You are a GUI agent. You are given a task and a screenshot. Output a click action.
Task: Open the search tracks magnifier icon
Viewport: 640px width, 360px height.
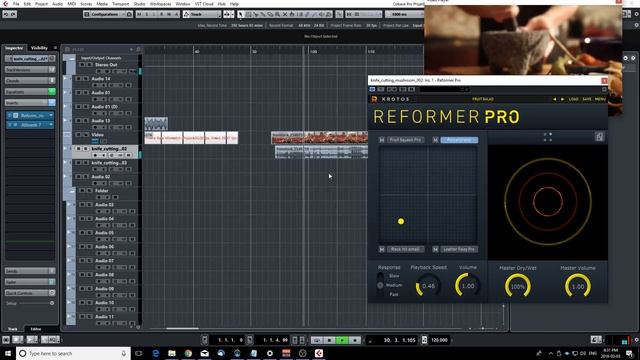138,49
